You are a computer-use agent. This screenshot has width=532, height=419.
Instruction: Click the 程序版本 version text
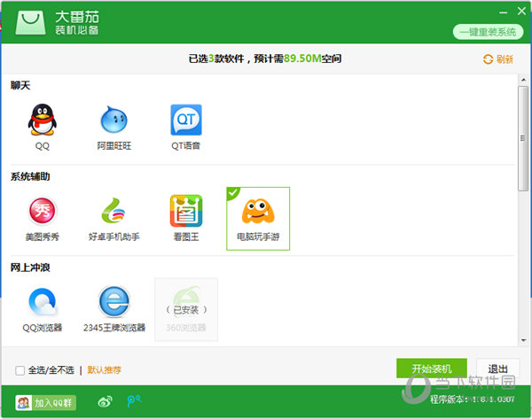[x=473, y=400]
